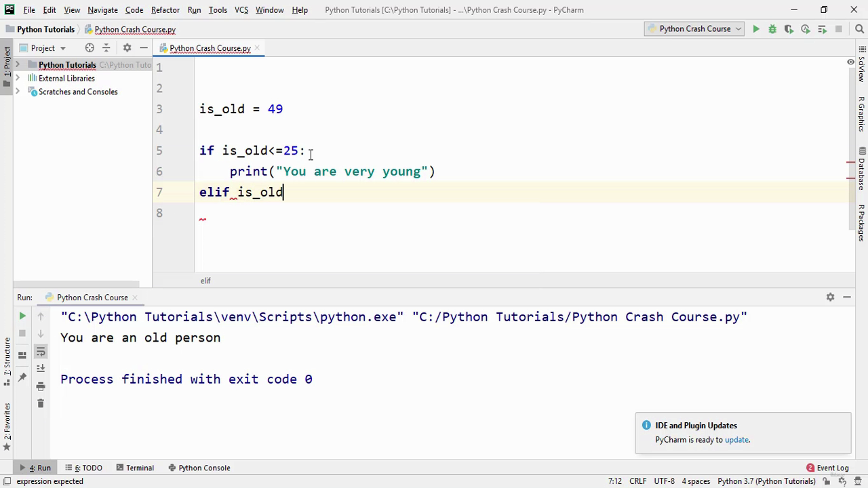Collapse all items in Project panel
Screen dimensions: 868x488
click(106, 48)
